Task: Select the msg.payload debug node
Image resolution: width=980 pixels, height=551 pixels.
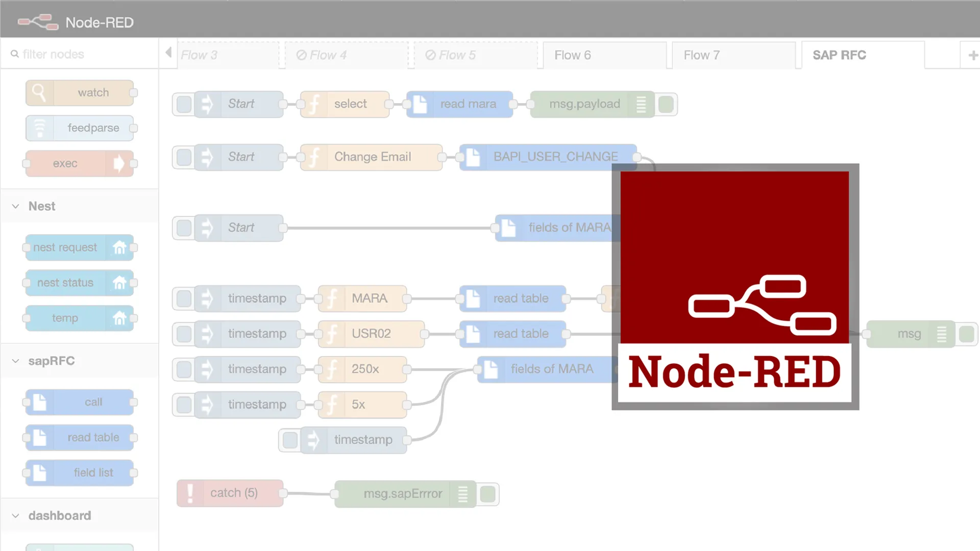Action: 592,104
